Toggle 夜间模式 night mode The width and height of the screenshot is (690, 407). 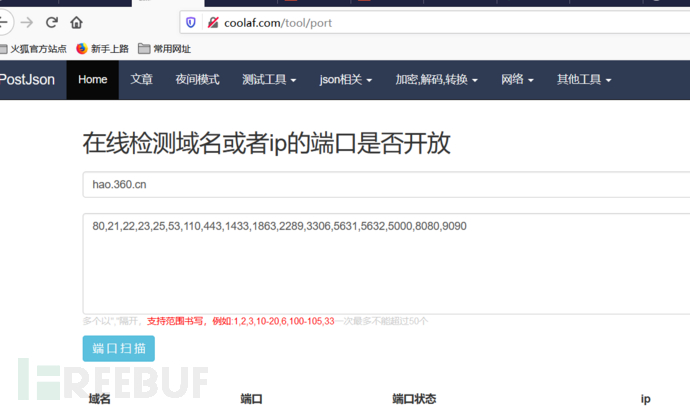point(197,80)
